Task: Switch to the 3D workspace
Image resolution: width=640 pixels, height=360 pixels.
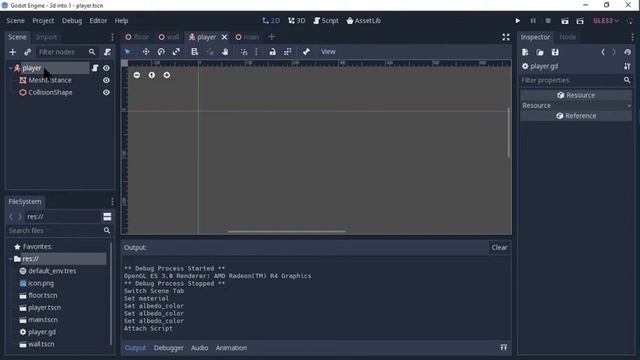Action: [x=297, y=21]
